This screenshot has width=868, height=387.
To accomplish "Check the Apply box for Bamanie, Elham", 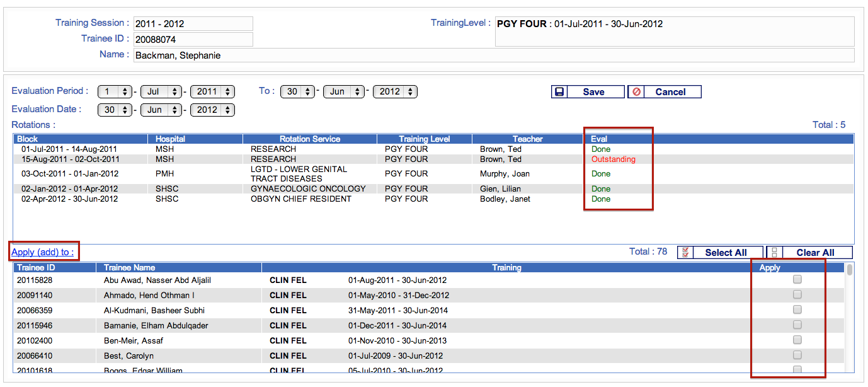I will 797,325.
